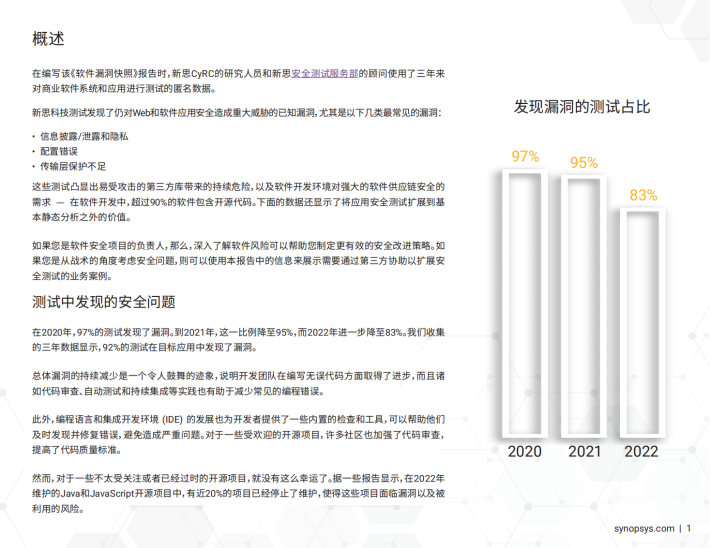Click the 95% data label
Image resolution: width=710 pixels, height=548 pixels.
[x=584, y=162]
